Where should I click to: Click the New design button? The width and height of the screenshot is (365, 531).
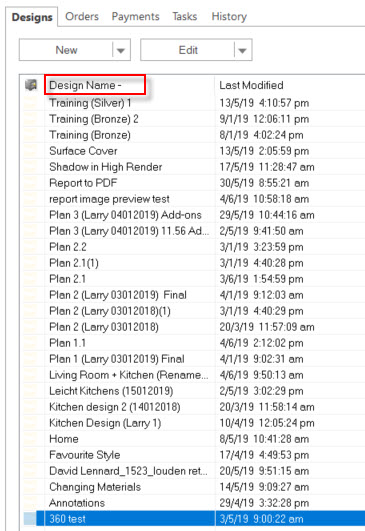(66, 50)
